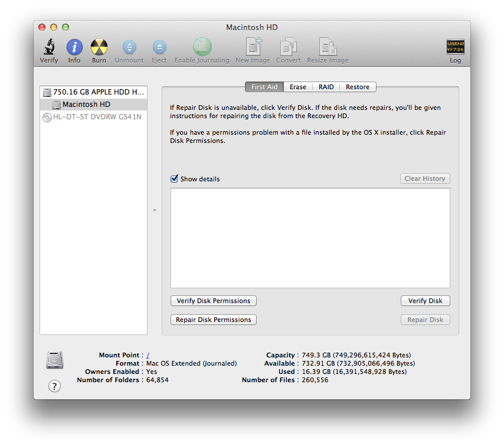Open the Log viewer icon
The height and width of the screenshot is (446, 504).
[x=455, y=47]
